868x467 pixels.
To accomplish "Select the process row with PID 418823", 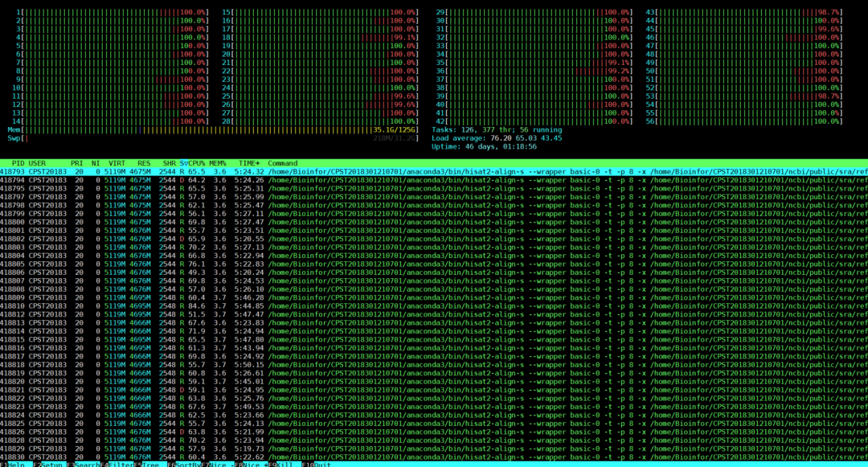I will click(434, 407).
